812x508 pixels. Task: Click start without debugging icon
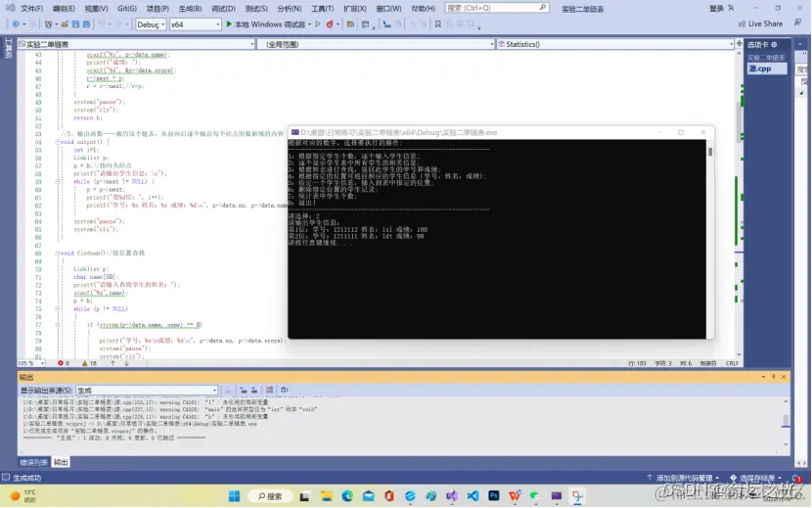(x=318, y=24)
